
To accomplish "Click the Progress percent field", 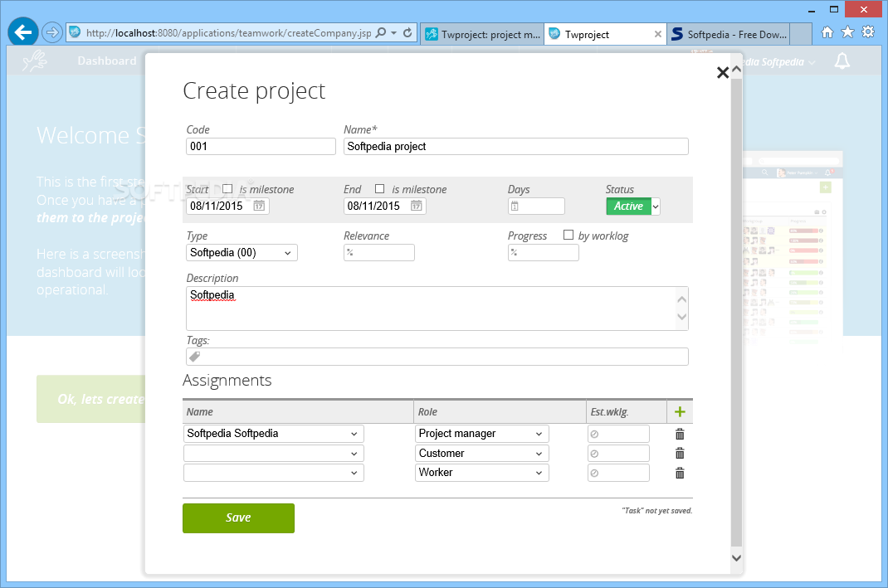I will [543, 252].
